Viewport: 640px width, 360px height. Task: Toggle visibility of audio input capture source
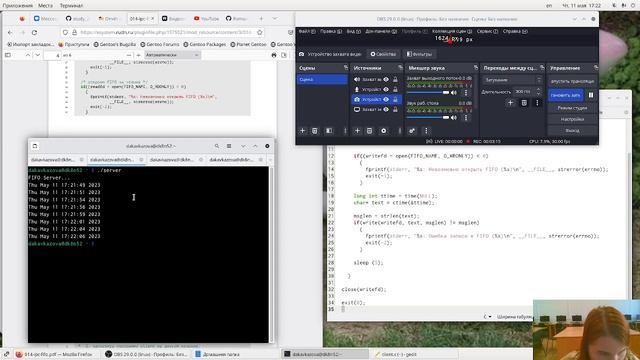coord(386,79)
